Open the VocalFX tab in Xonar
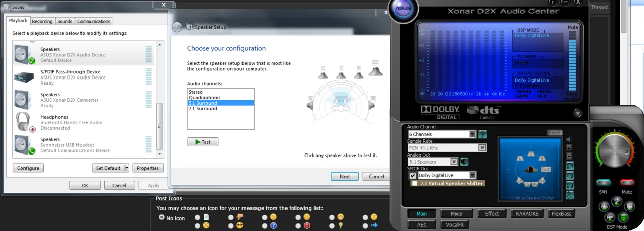The height and width of the screenshot is (231, 644). point(455,225)
